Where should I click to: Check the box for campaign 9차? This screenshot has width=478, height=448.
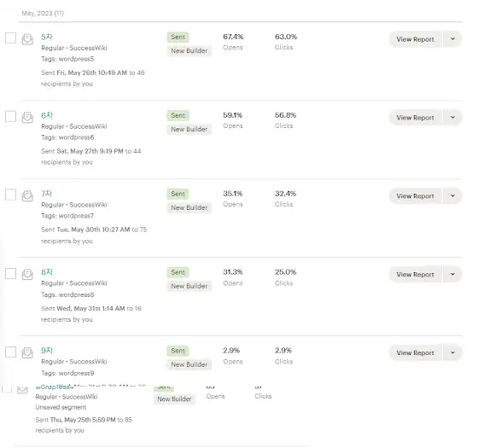10,352
